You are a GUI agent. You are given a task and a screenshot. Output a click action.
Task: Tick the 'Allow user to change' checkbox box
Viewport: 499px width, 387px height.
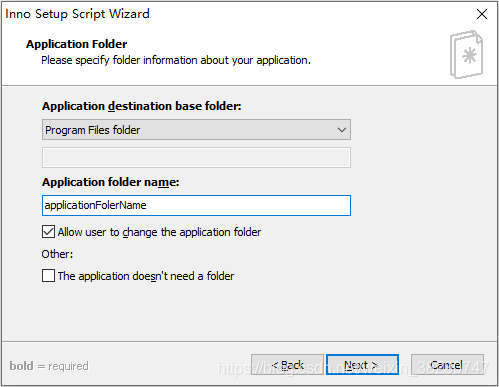[x=48, y=231]
